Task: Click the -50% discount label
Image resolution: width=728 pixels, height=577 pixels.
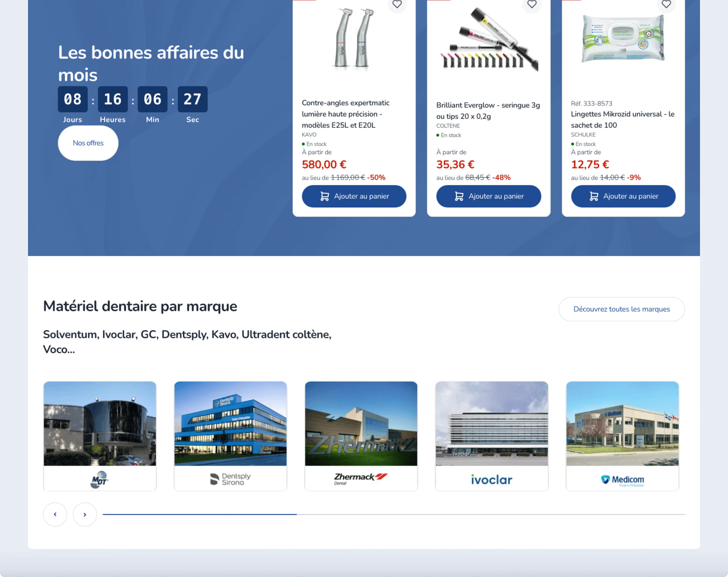Action: pos(376,178)
